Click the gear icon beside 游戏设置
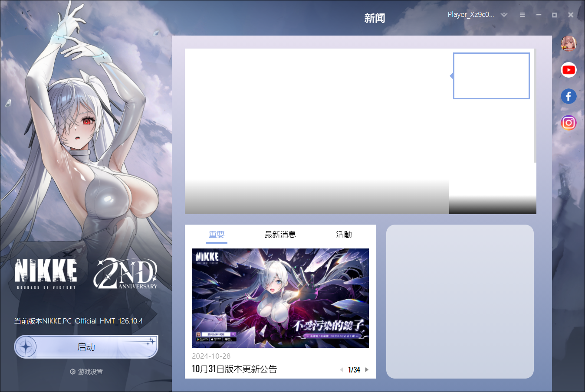Screen dimensions: 585x392 [x=72, y=372]
